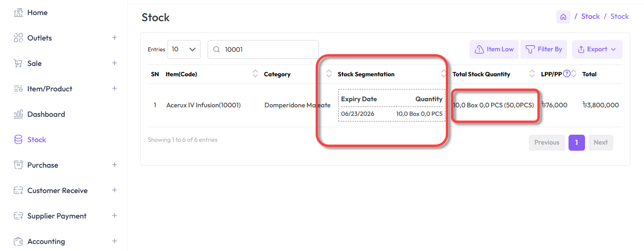This screenshot has width=644, height=251.
Task: Open Supplier Payment menu item
Action: (x=57, y=216)
